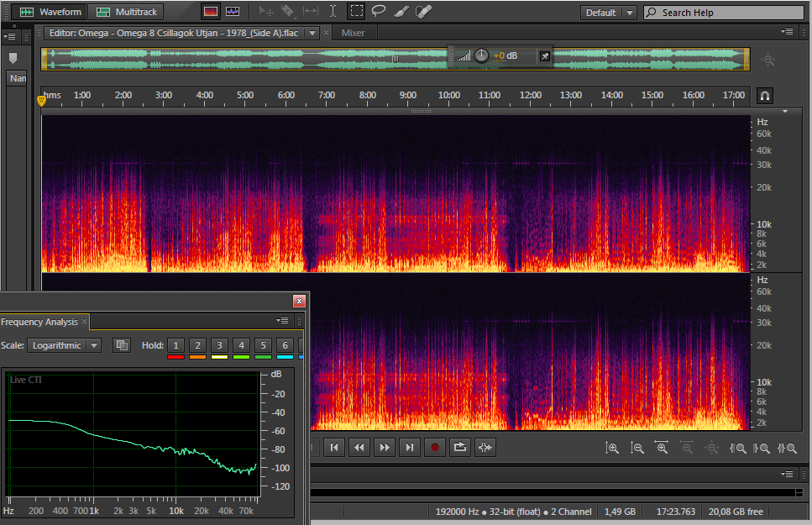Pin the HUD volume overlay
The image size is (812, 525).
[x=545, y=56]
